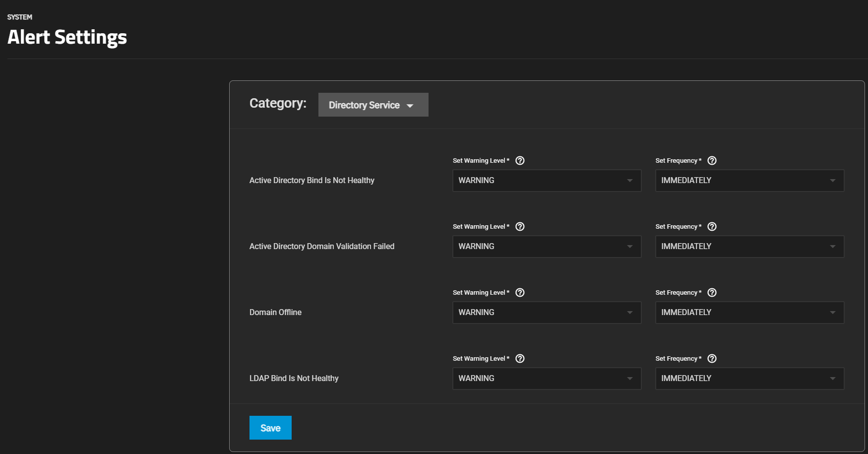The width and height of the screenshot is (868, 454).
Task: Open the Directory Service category dropdown
Action: pyautogui.click(x=373, y=105)
